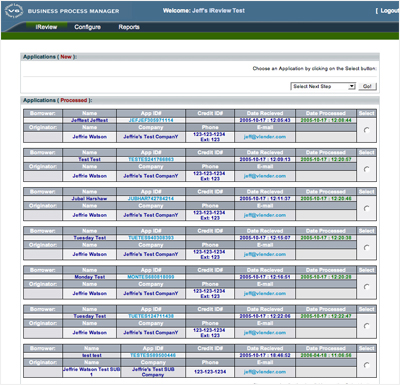Select radio for Jubal Harshaw application

pyautogui.click(x=367, y=208)
